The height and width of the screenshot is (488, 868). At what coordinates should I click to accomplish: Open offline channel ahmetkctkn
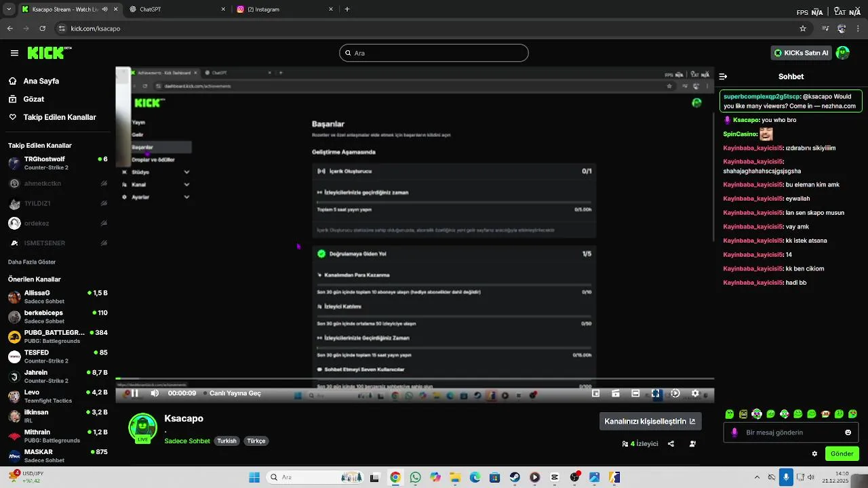pos(58,183)
